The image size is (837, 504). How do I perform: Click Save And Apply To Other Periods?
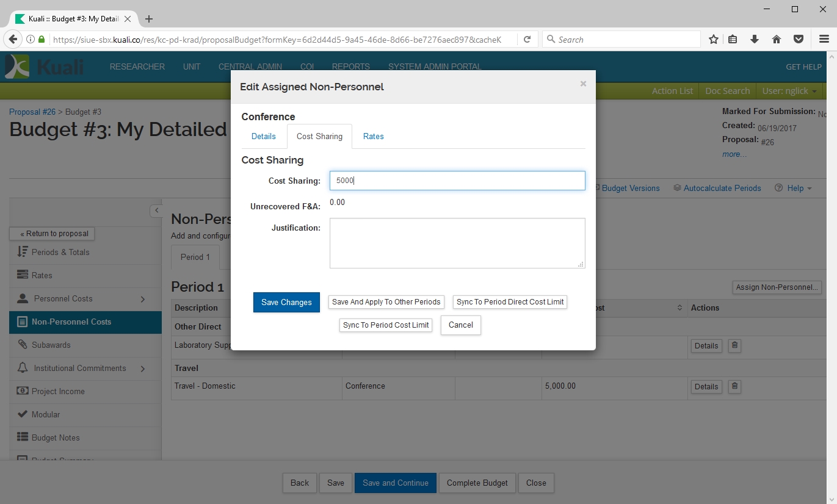tap(386, 302)
